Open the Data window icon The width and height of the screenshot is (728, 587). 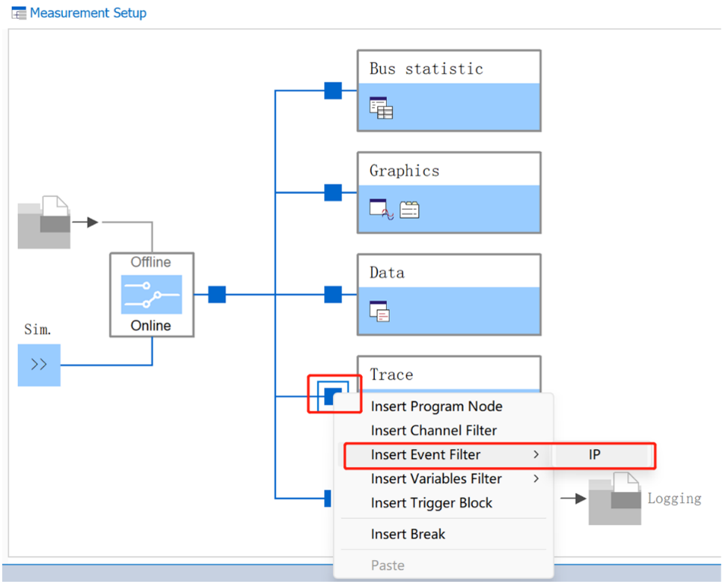coord(380,311)
